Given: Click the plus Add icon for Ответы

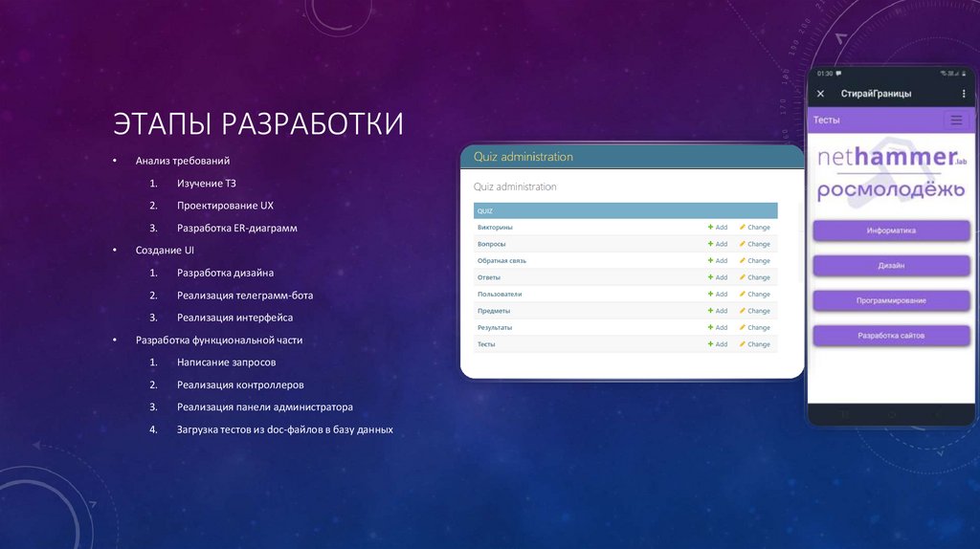Looking at the screenshot, I should pyautogui.click(x=711, y=277).
